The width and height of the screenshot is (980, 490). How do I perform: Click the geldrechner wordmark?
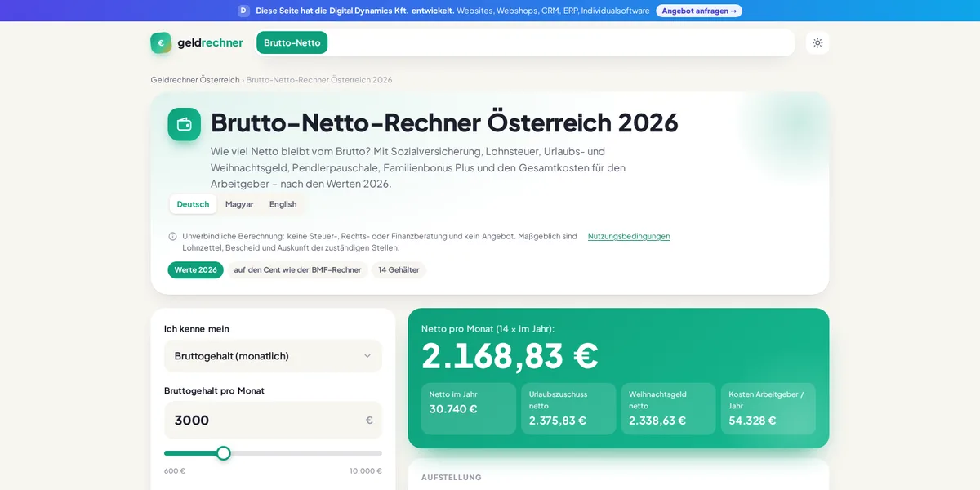(210, 42)
